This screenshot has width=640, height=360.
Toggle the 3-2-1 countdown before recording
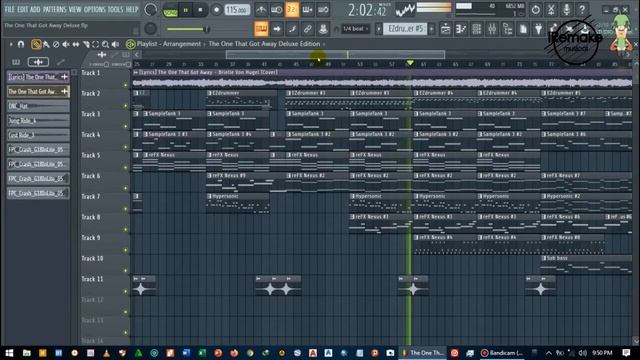pyautogui.click(x=292, y=9)
